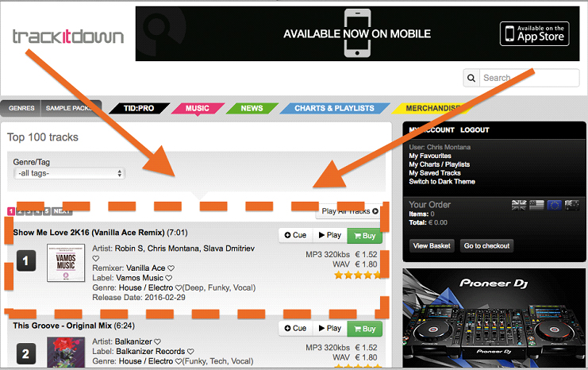Open the CHARTS & PLAYLISTS tab
This screenshot has height=370, width=588.
[x=335, y=109]
